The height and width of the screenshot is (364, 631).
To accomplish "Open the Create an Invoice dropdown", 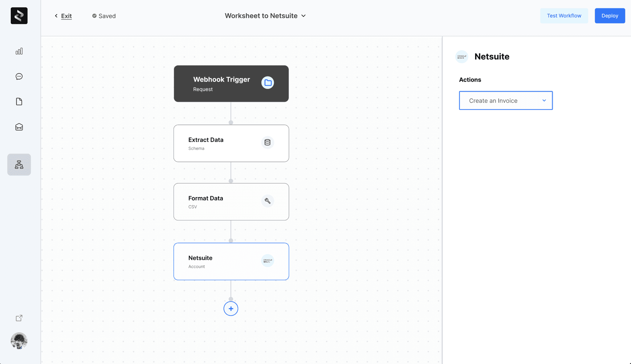I will (506, 100).
